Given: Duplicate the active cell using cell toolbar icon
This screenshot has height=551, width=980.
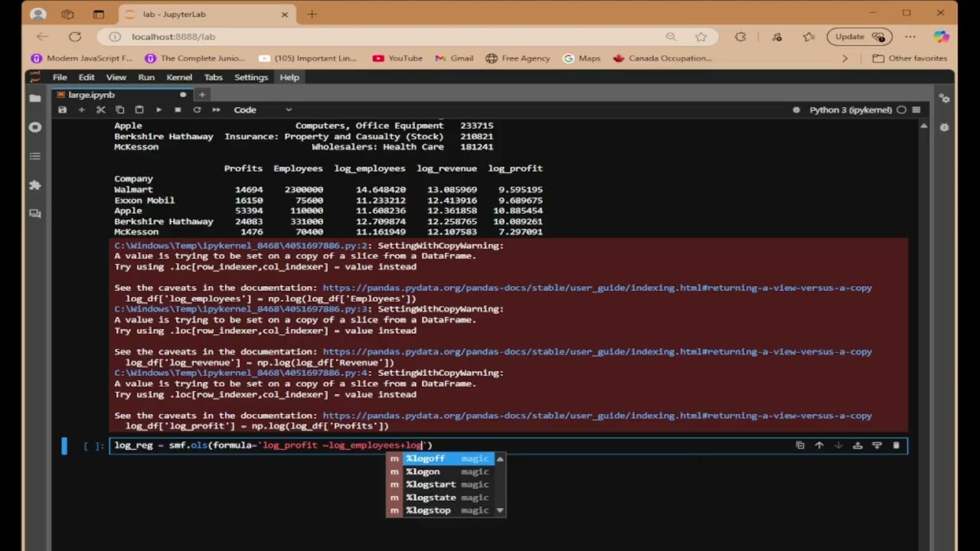Looking at the screenshot, I should [x=800, y=445].
